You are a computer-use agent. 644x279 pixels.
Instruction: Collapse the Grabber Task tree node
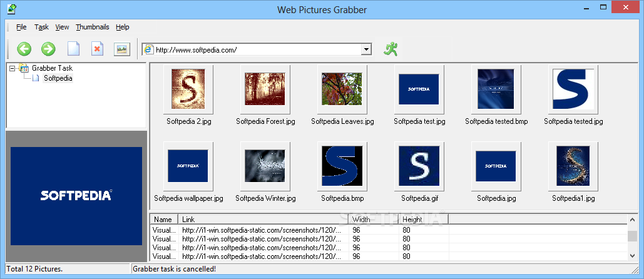12,69
